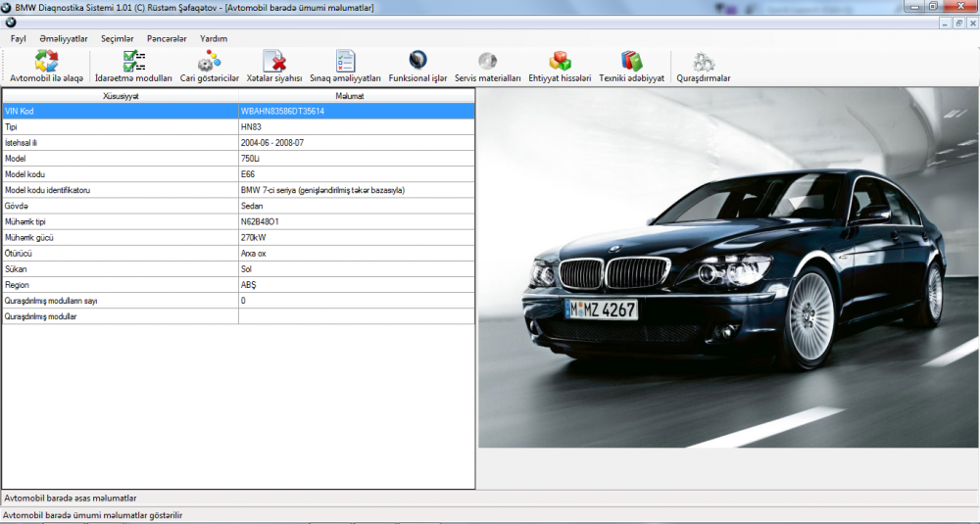Select the Sol value cell

click(357, 269)
